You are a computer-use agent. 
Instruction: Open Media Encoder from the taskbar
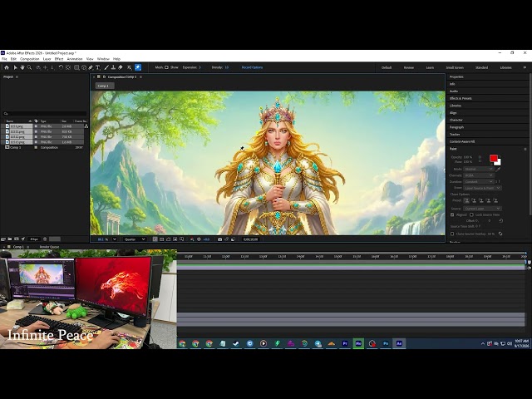[x=358, y=343]
